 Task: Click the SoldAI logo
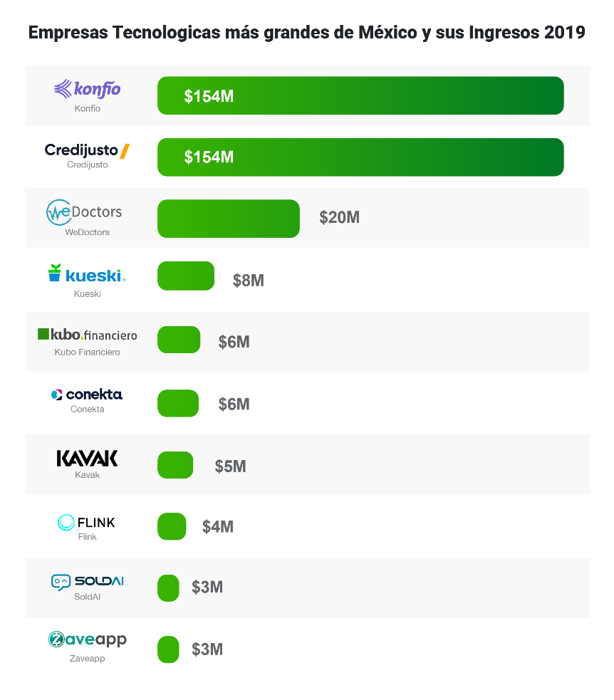pyautogui.click(x=87, y=582)
